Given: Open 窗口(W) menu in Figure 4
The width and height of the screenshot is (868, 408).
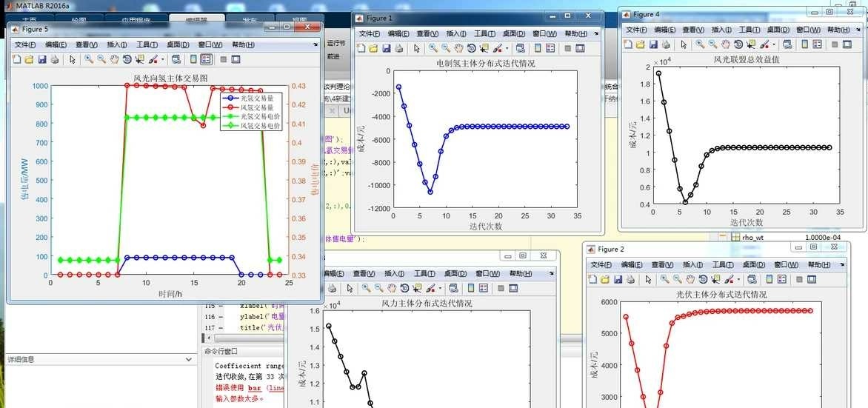Looking at the screenshot, I should tap(809, 30).
